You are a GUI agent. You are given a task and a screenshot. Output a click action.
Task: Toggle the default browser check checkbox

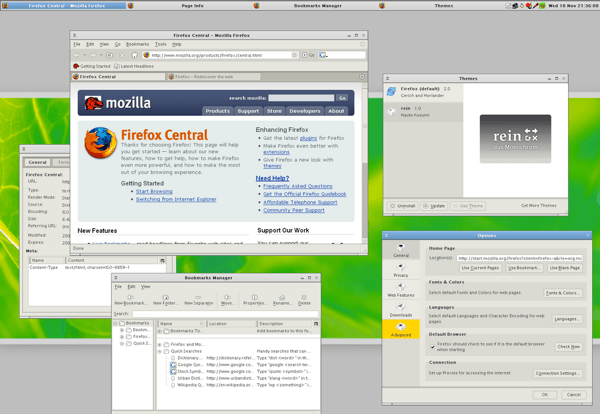433,346
